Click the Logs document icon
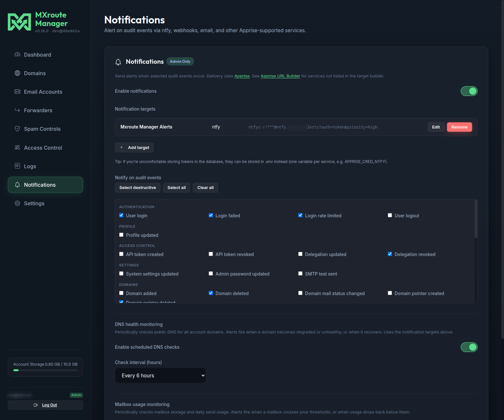504x420 pixels. pyautogui.click(x=17, y=166)
